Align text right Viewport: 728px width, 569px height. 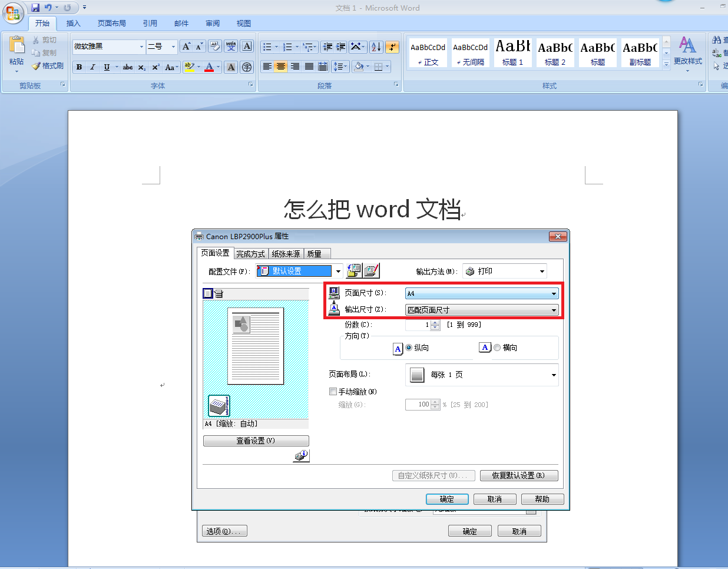(295, 67)
